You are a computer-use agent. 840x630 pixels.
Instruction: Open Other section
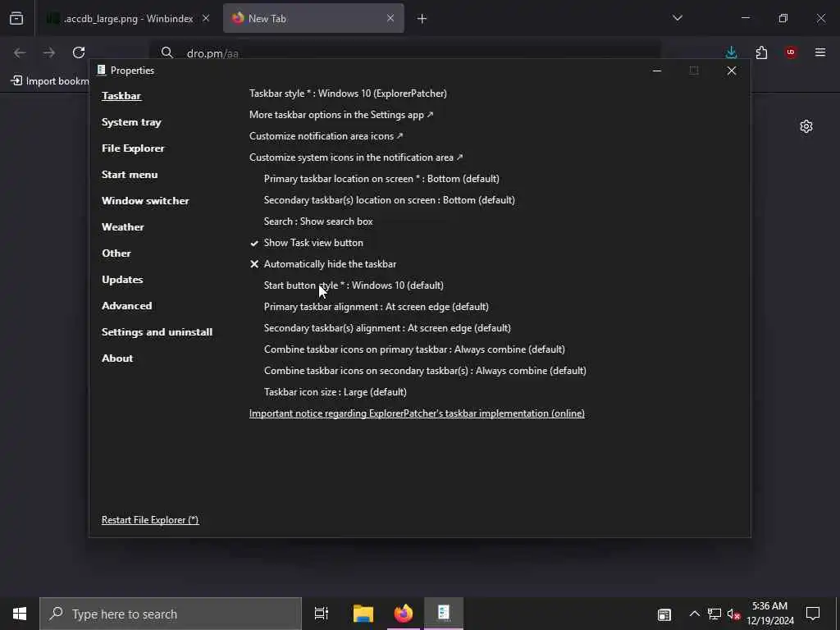pos(116,253)
